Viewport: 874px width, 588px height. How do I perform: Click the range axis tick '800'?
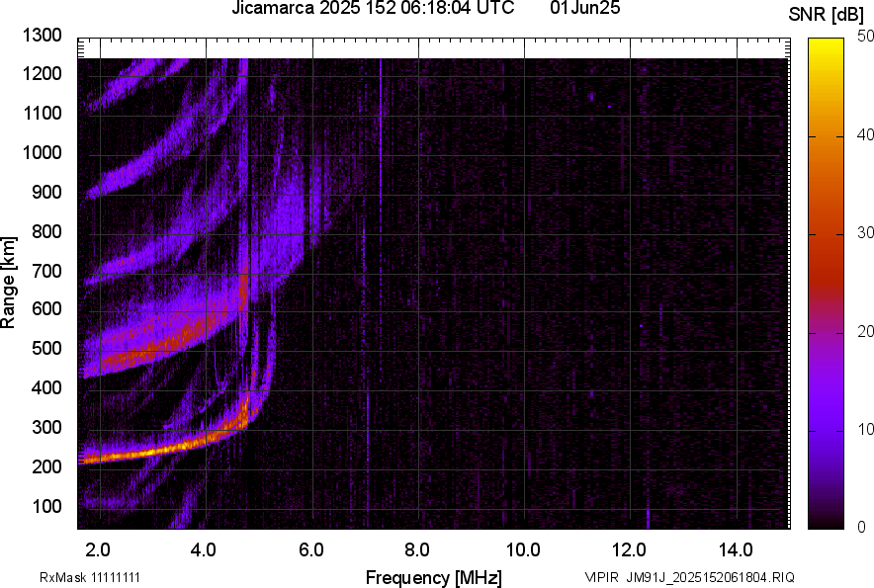[x=46, y=231]
